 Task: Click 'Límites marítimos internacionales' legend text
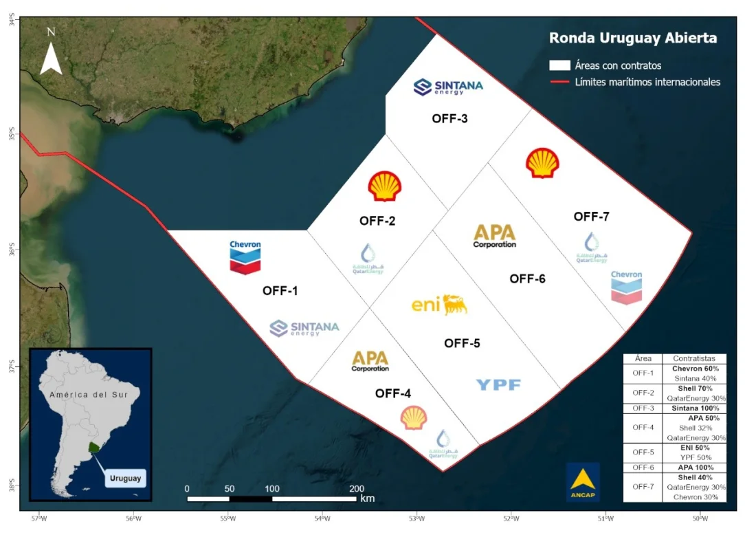647,82
